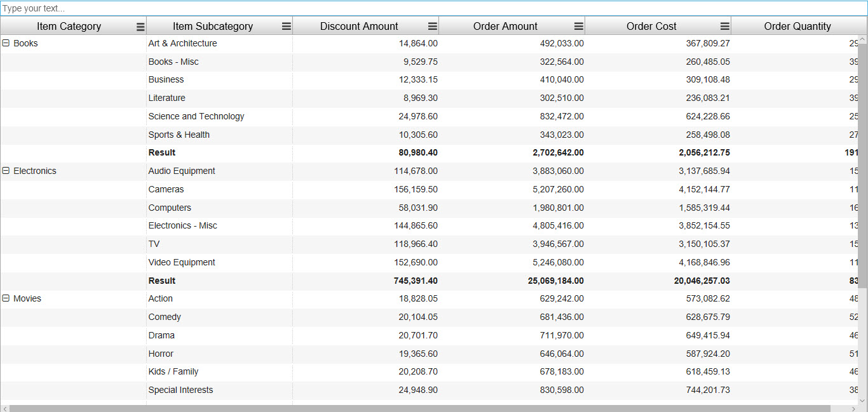Click the Books Result row label
The width and height of the screenshot is (868, 412).
point(162,153)
